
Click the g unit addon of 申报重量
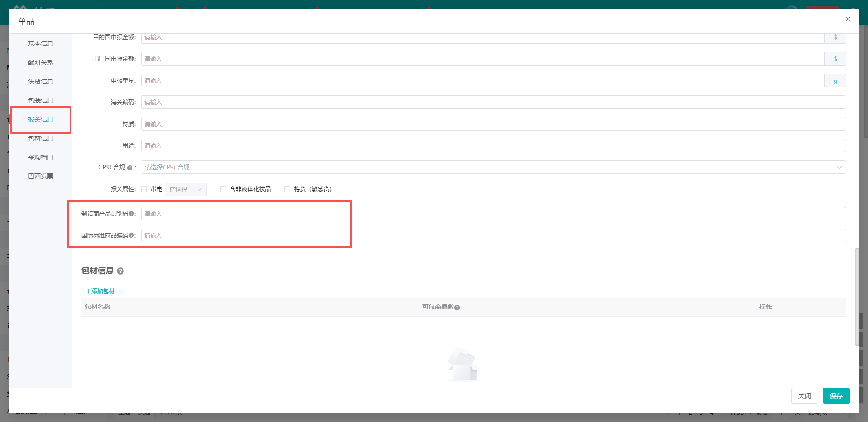coord(835,80)
